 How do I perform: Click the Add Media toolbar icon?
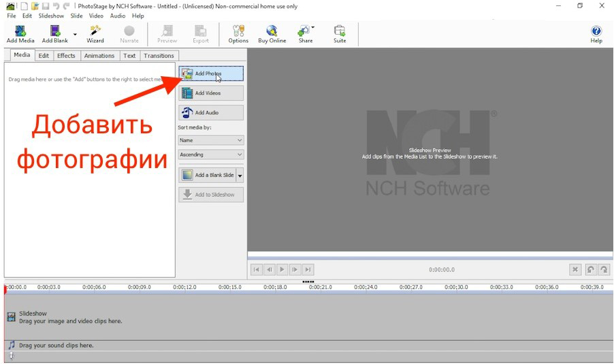point(20,33)
